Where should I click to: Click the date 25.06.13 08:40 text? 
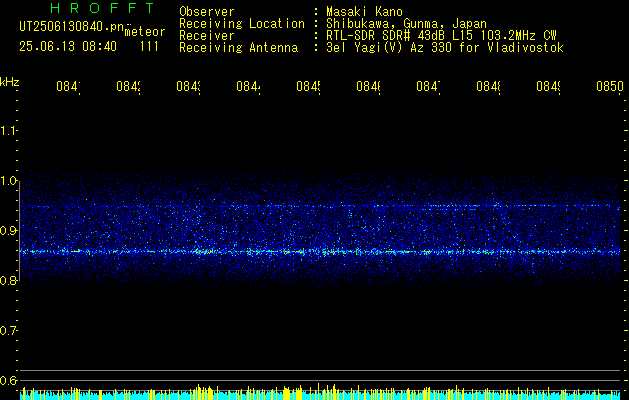[68, 47]
